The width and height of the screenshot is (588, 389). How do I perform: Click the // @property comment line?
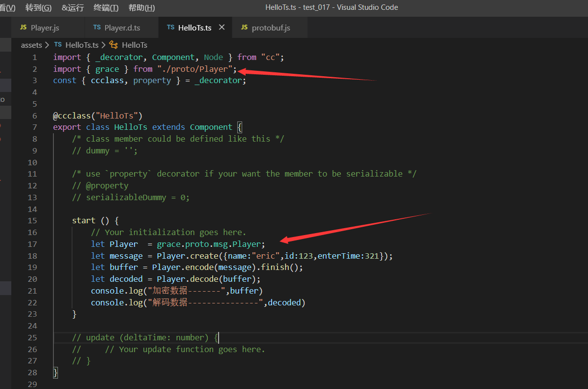point(100,185)
